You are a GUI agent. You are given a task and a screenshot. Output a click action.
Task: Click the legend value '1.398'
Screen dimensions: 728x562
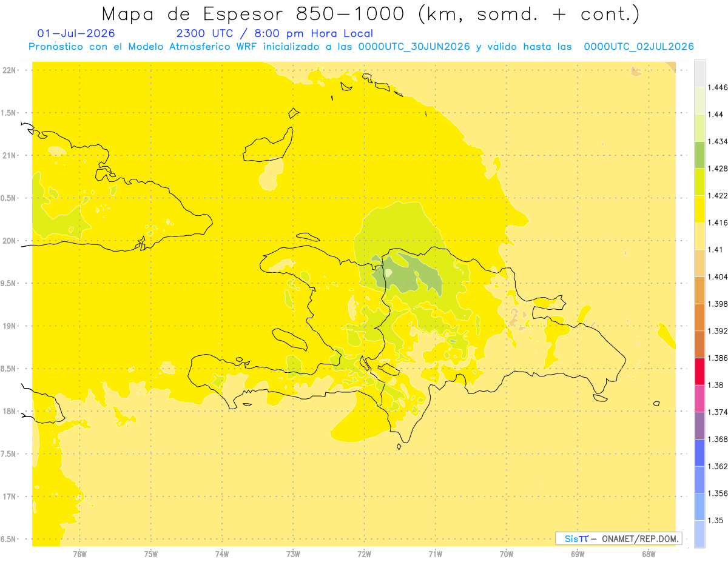coord(717,304)
